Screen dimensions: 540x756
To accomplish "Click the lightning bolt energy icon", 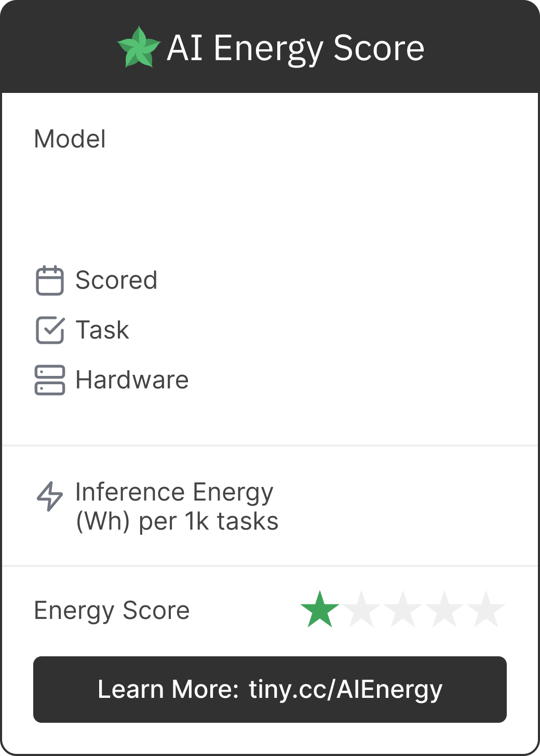I will click(50, 496).
